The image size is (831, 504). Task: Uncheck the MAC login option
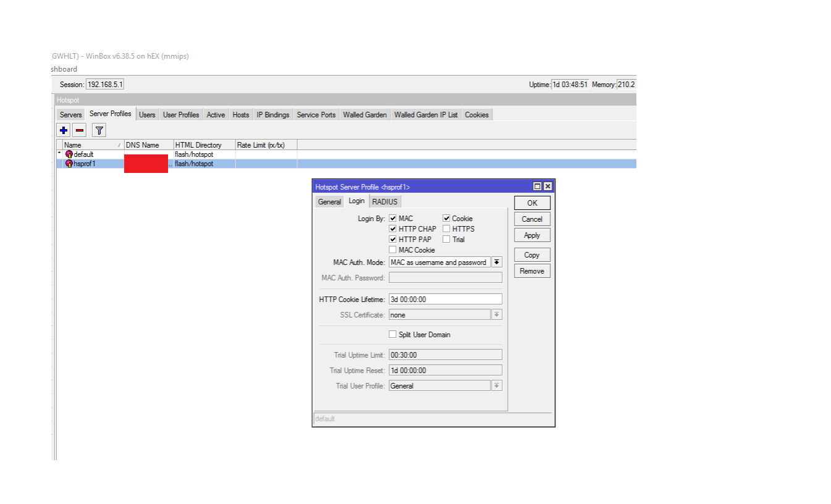click(x=393, y=219)
